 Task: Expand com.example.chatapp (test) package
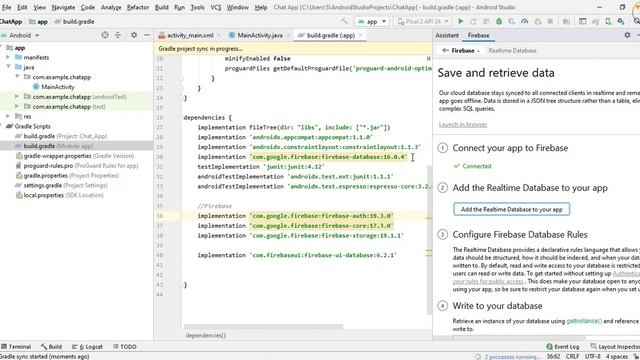pos(17,107)
